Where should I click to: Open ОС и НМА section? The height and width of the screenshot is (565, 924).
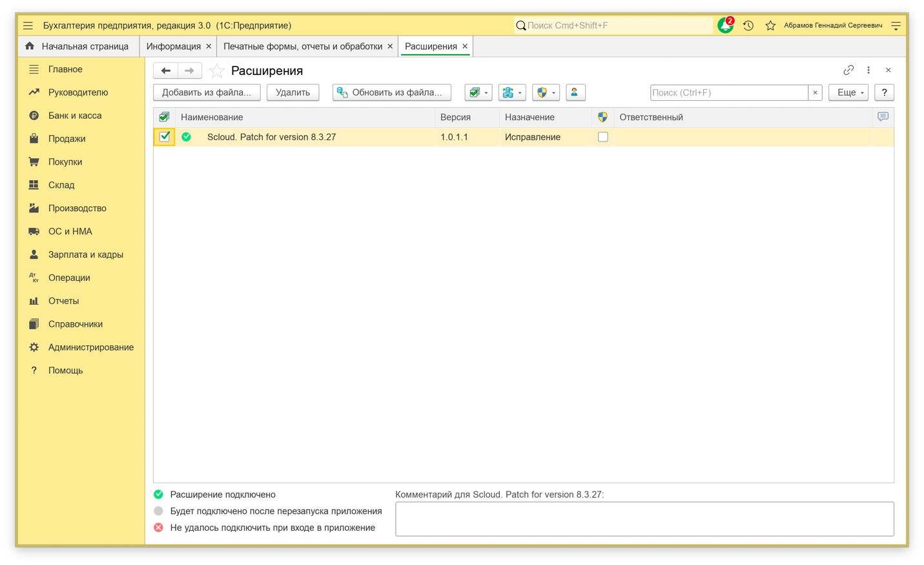coord(70,232)
